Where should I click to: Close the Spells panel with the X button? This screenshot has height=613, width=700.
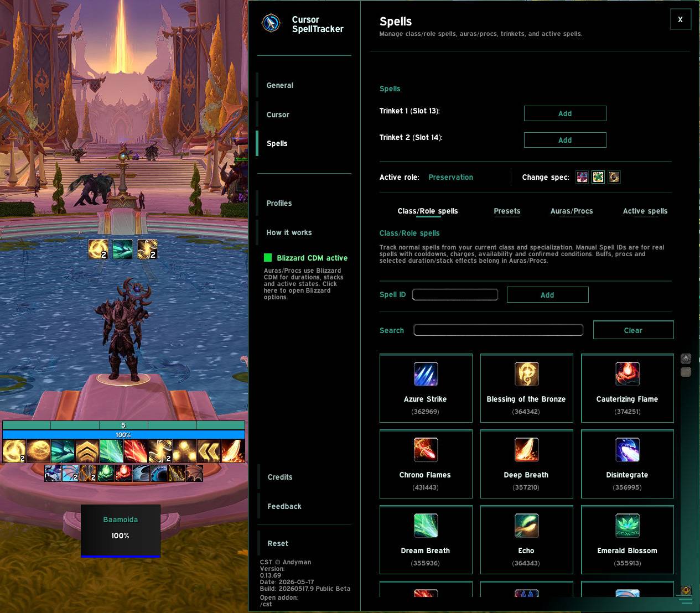point(680,19)
